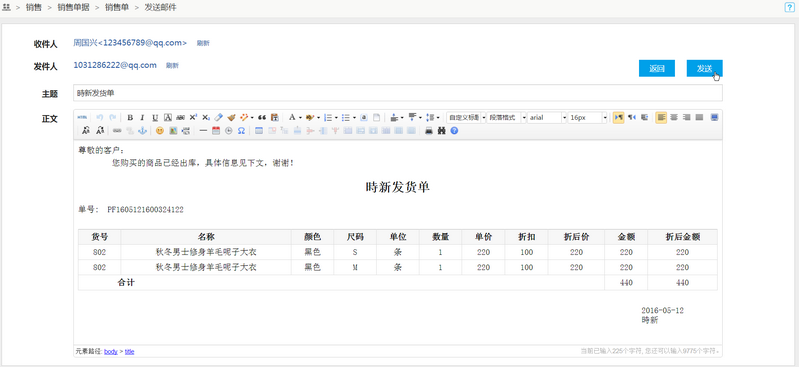Viewport: 799px width, 367px height.
Task: Align text right
Action: [686, 117]
